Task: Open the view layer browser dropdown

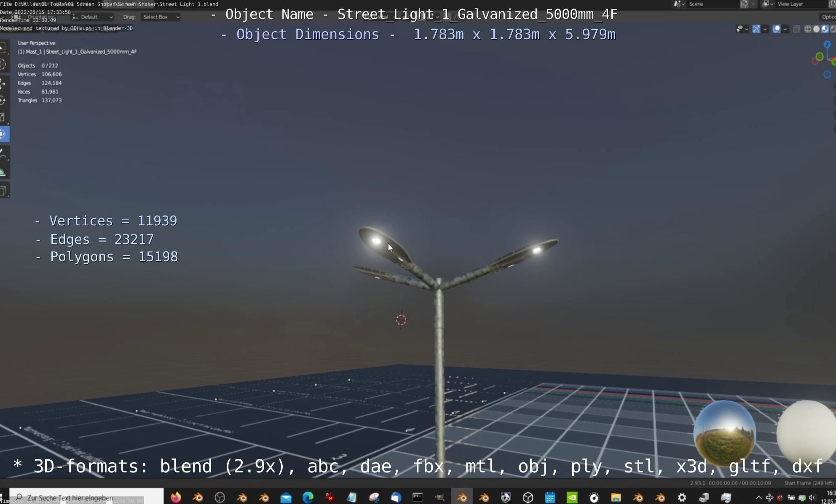Action: (x=768, y=4)
